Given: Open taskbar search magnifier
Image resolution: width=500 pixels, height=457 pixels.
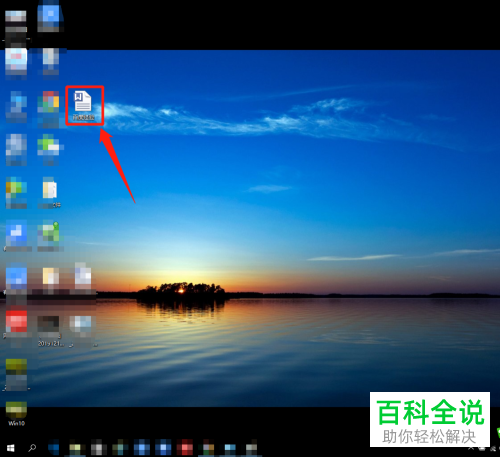Looking at the screenshot, I should pos(32,448).
